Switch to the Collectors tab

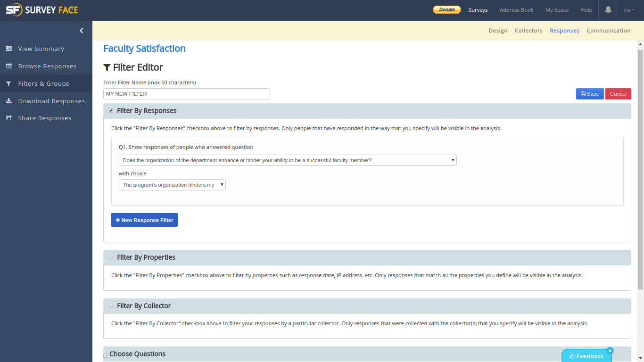tap(528, 31)
